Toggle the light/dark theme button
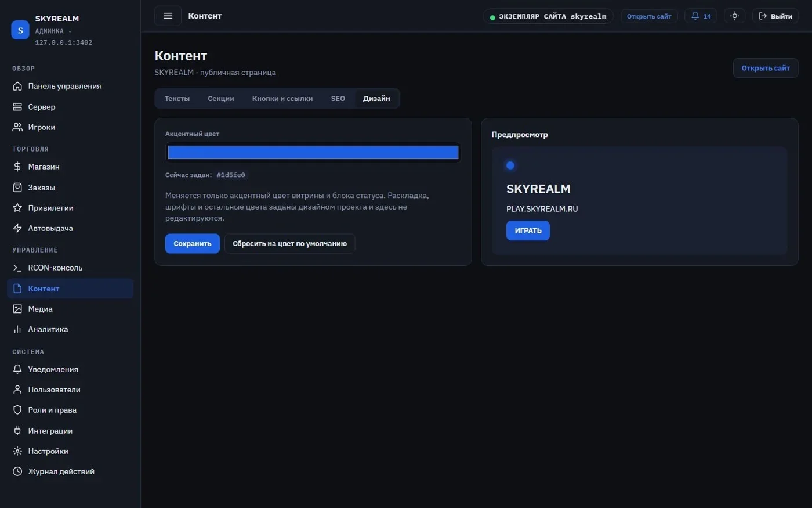 click(x=734, y=16)
